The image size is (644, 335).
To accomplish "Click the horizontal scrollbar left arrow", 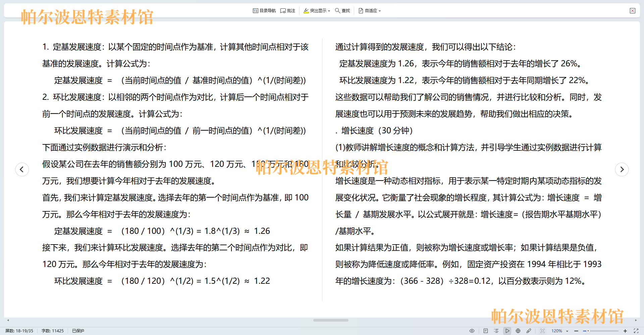I will point(8,320).
